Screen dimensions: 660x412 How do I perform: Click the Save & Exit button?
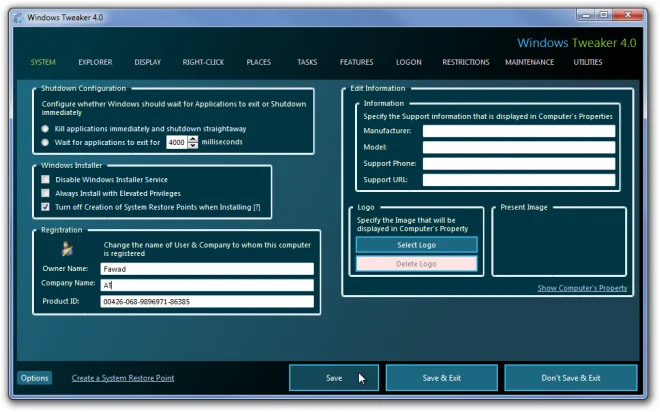[442, 378]
